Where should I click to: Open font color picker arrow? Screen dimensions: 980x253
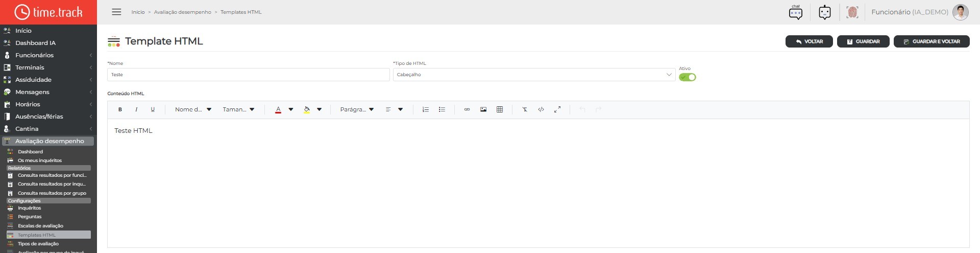pos(291,109)
